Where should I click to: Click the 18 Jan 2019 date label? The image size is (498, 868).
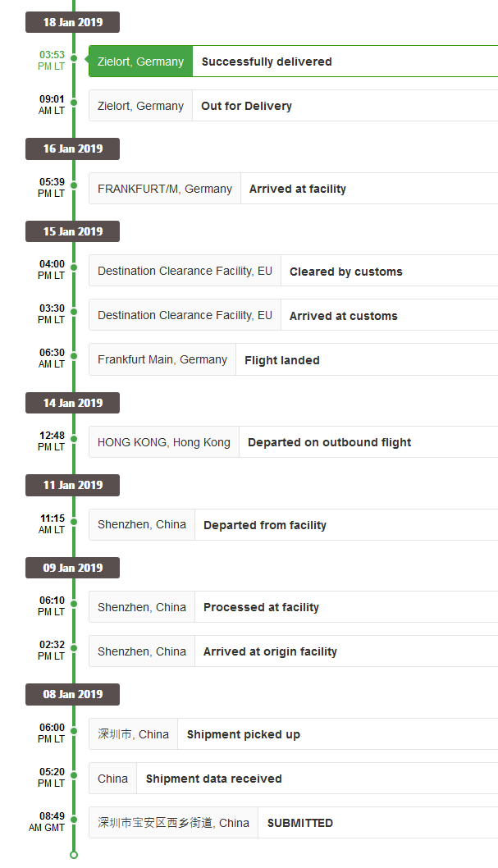[72, 22]
